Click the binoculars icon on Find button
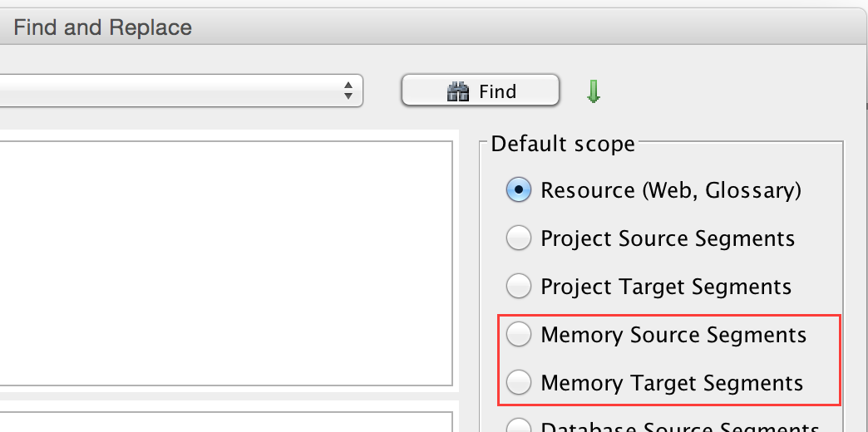Viewport: 868px width, 432px height. [x=459, y=91]
